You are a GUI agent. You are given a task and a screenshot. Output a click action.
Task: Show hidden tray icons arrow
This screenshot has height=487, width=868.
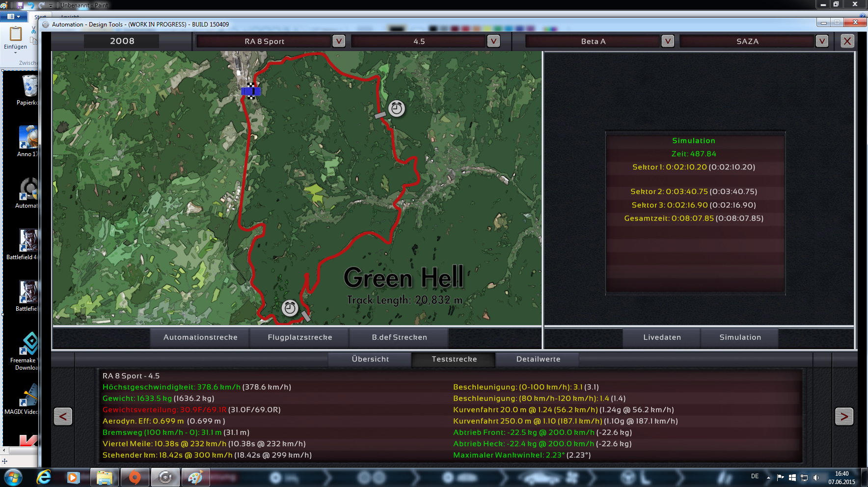768,478
